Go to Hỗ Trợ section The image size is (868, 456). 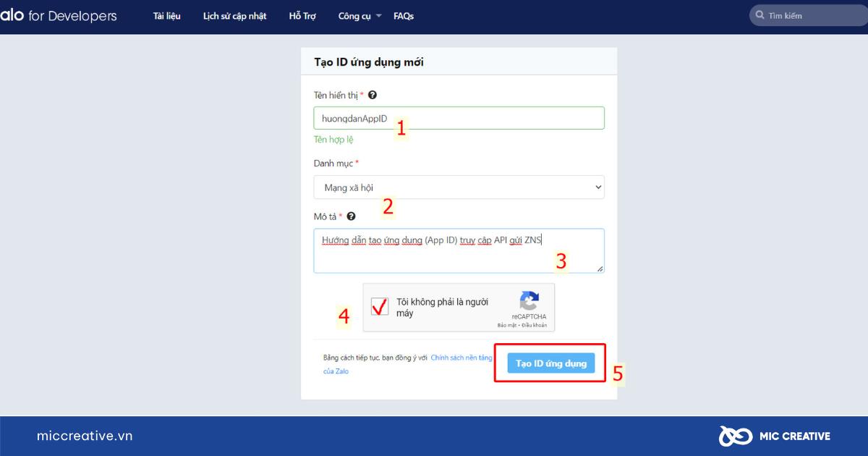pyautogui.click(x=302, y=16)
